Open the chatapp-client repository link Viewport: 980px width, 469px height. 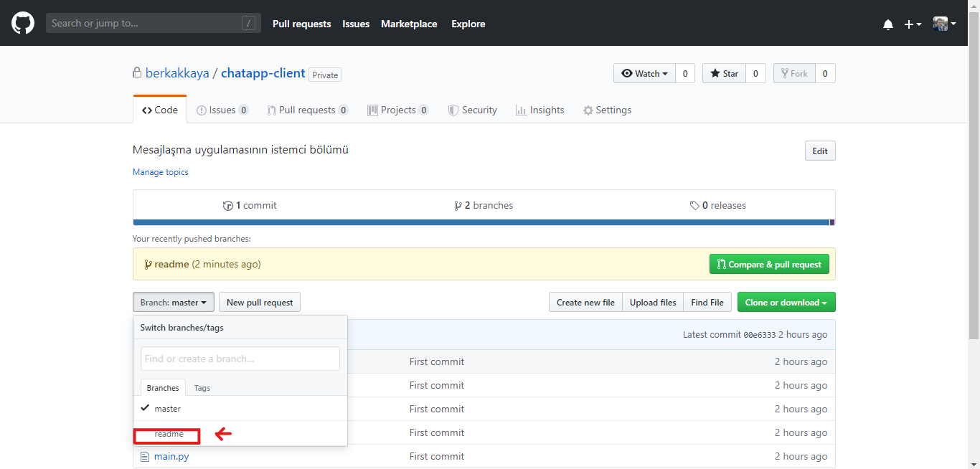(263, 73)
